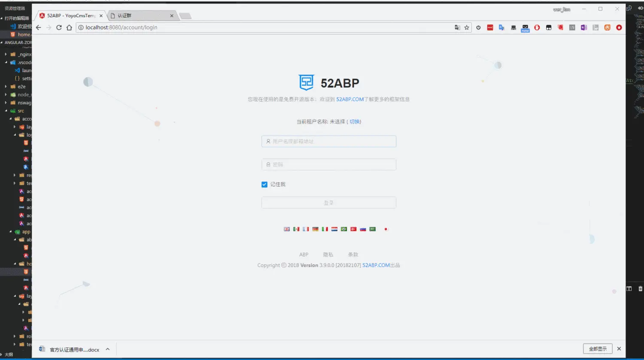Click the 52ABP logo
Image resolution: width=644 pixels, height=360 pixels.
click(x=329, y=83)
